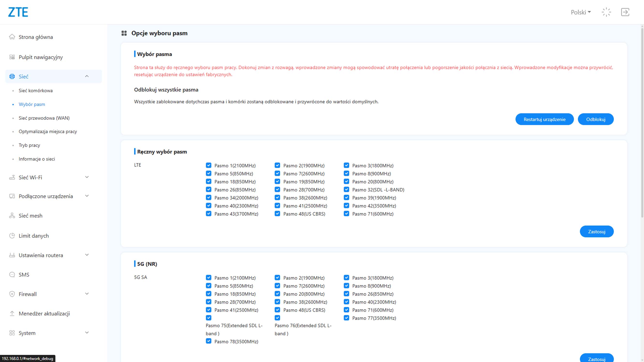Disable 5G SA Pasmo 78(3500MHz) checkbox
The height and width of the screenshot is (362, 644).
point(208,341)
